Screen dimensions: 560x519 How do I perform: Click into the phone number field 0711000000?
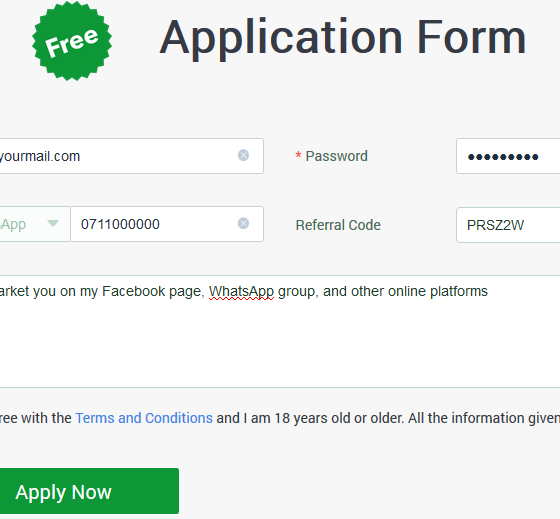pyautogui.click(x=167, y=224)
